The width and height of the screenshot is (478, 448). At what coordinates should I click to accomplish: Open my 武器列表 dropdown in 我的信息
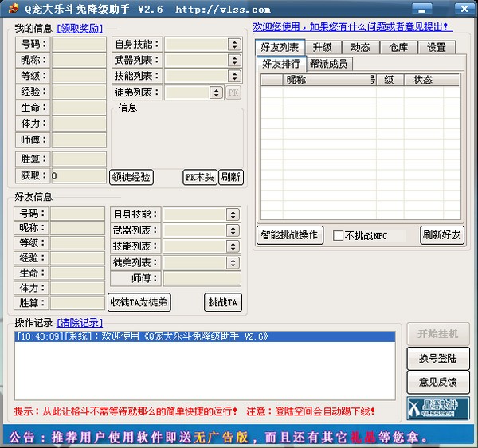click(x=233, y=61)
